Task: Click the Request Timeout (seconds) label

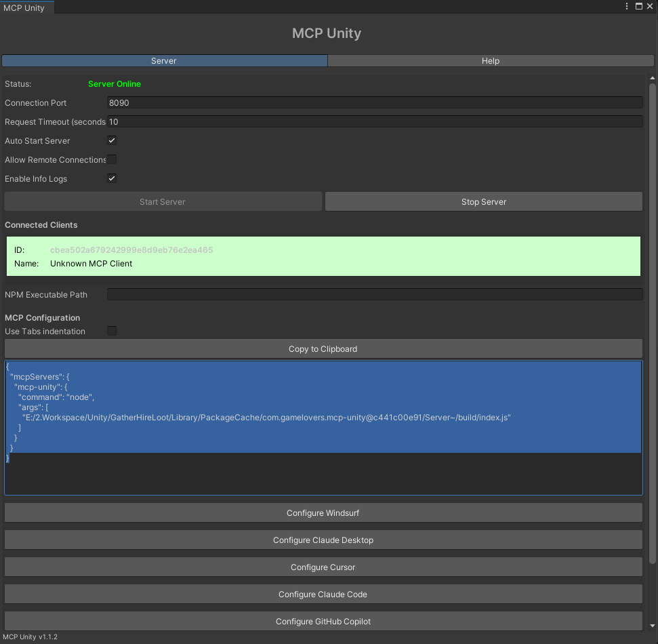Action: 55,122
